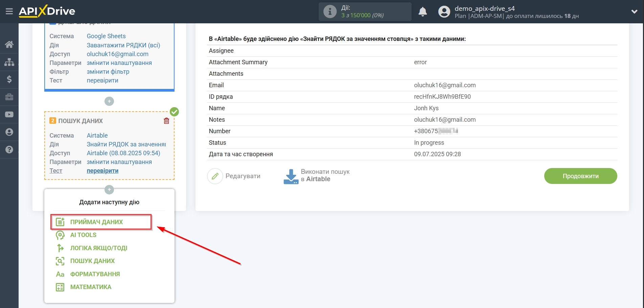Click the plus button between data blocks
This screenshot has width=644, height=308.
pos(109,101)
